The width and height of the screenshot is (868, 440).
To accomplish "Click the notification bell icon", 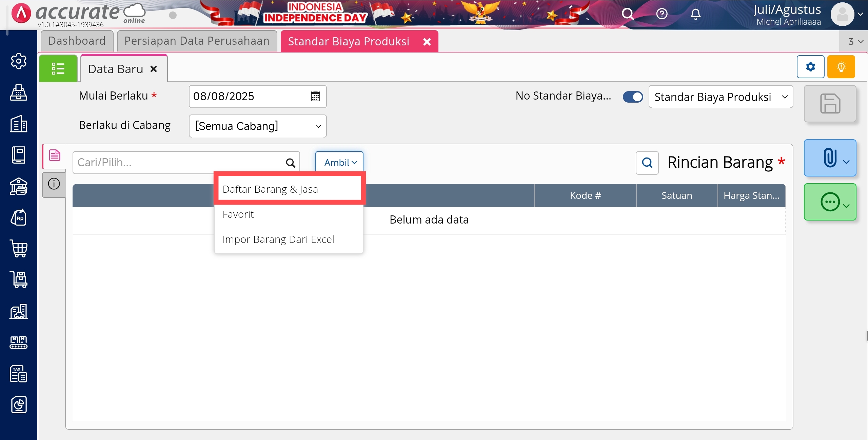I will [695, 14].
